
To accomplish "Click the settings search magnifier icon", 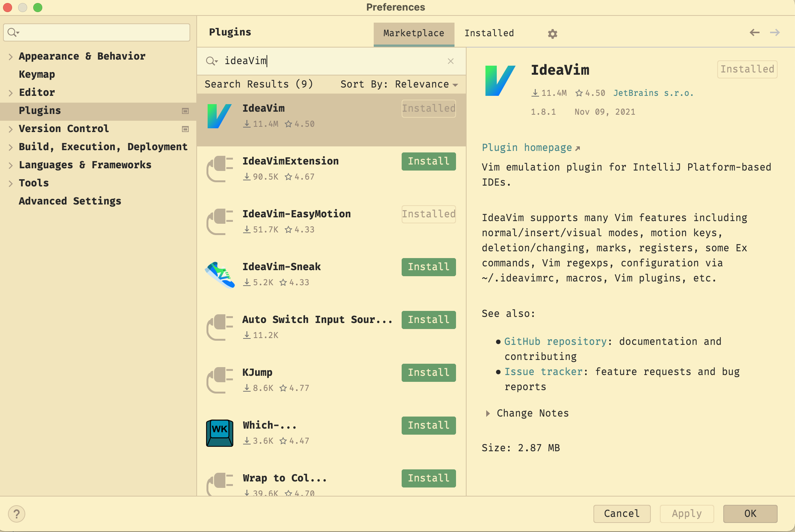I will click(13, 32).
